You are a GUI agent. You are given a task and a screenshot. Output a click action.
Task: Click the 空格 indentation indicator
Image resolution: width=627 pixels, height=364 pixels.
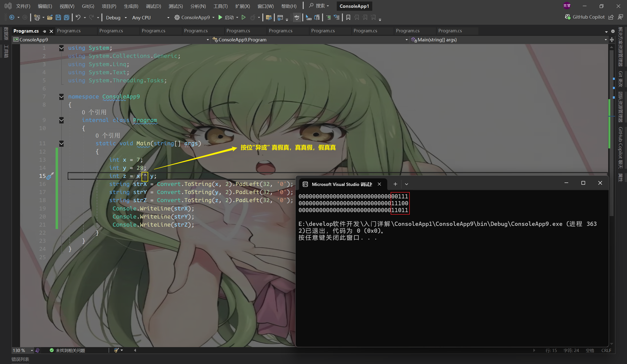(590, 350)
